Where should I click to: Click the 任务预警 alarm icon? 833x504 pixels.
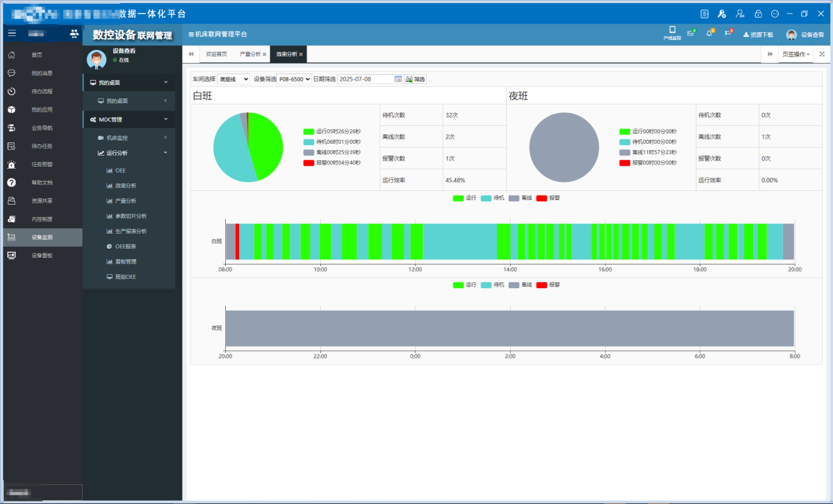coord(11,165)
